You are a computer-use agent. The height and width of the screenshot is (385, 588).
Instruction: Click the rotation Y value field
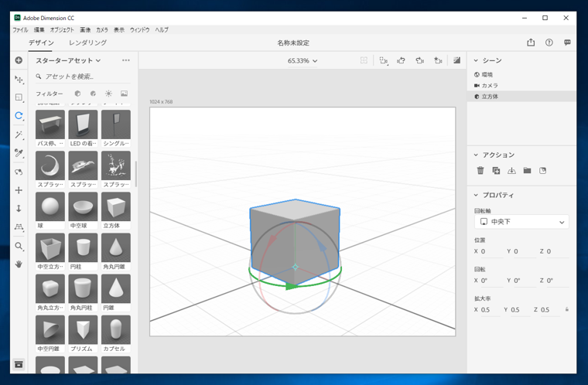click(x=525, y=281)
